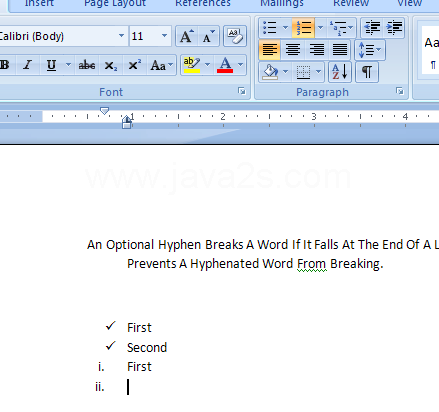Image resolution: width=439 pixels, height=412 pixels.
Task: Switch to the Page Layout tab
Action: coord(115,3)
